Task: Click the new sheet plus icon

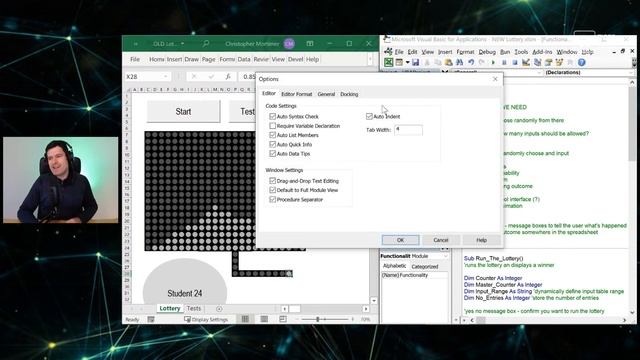Action: [x=219, y=309]
